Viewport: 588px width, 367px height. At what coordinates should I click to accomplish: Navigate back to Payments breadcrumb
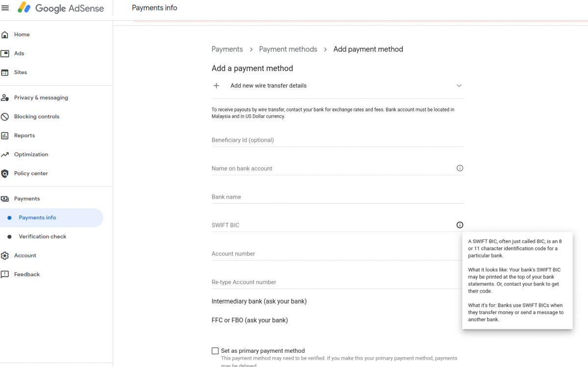click(x=227, y=49)
